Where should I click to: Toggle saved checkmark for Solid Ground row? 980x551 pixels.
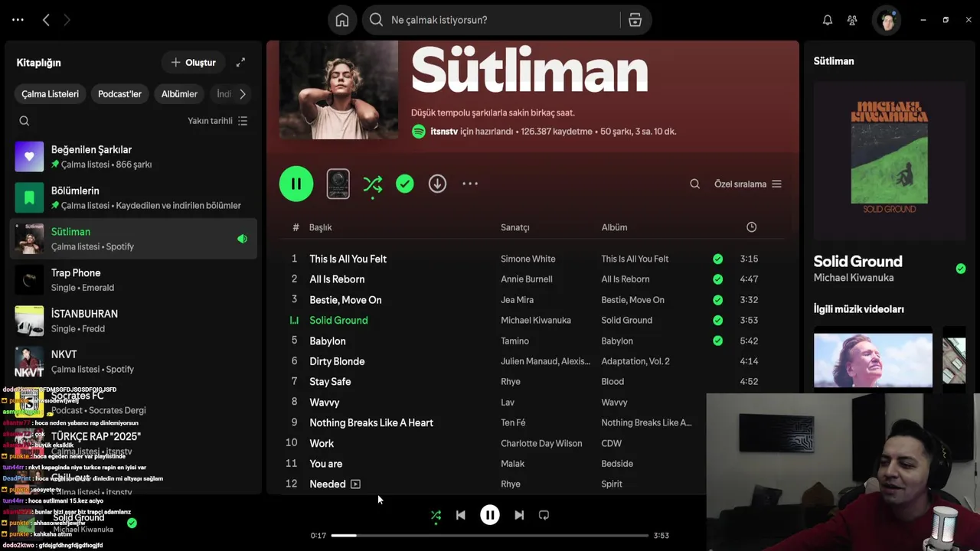[717, 320]
